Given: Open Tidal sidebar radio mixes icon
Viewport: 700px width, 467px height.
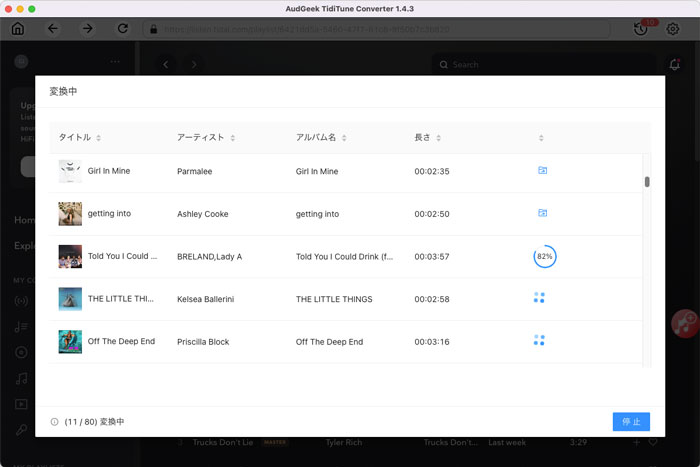Looking at the screenshot, I should point(21,301).
